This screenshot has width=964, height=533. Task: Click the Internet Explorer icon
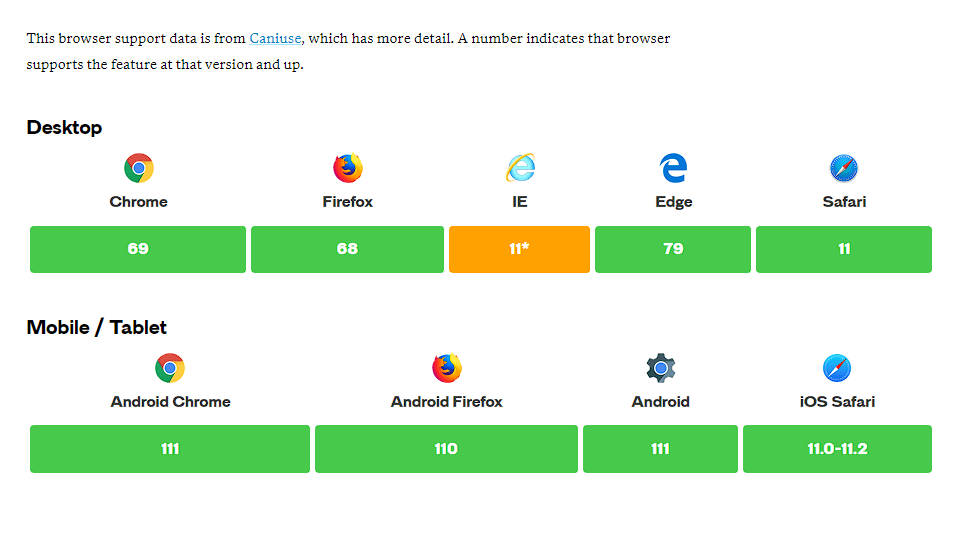(520, 168)
